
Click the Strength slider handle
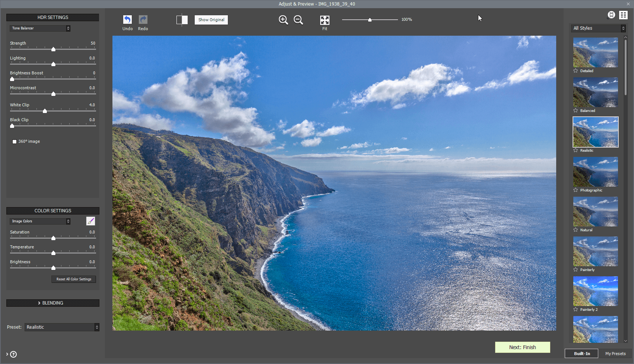click(53, 49)
